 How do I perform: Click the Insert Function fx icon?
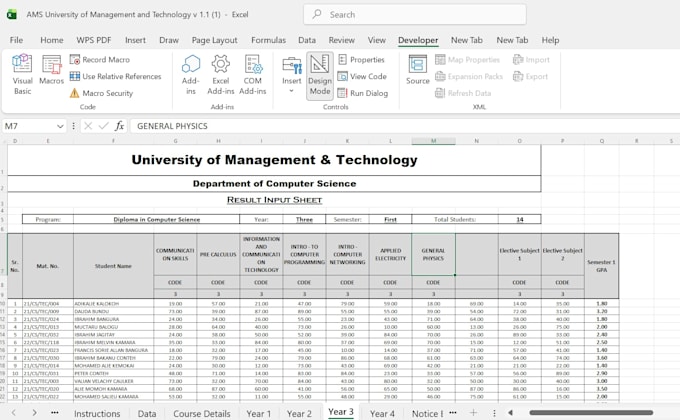pos(119,126)
